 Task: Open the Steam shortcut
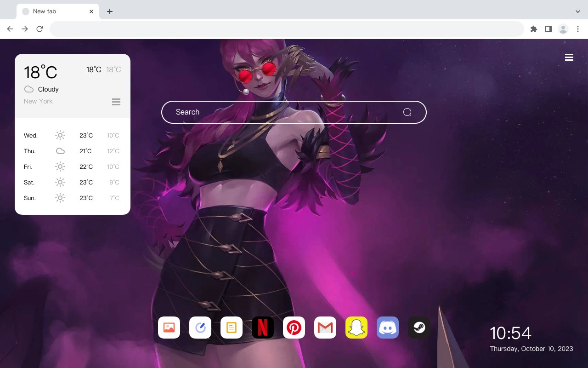(419, 328)
